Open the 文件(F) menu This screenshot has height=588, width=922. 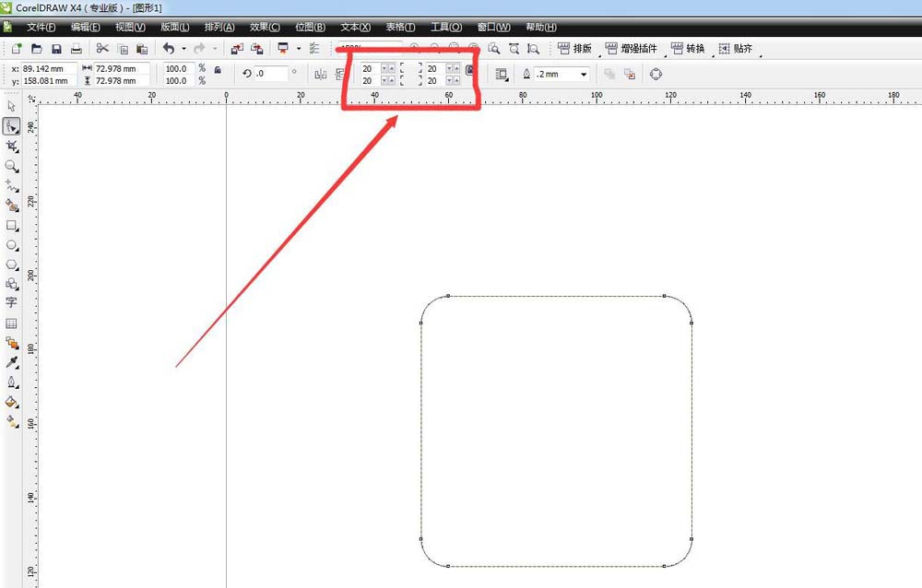[41, 27]
